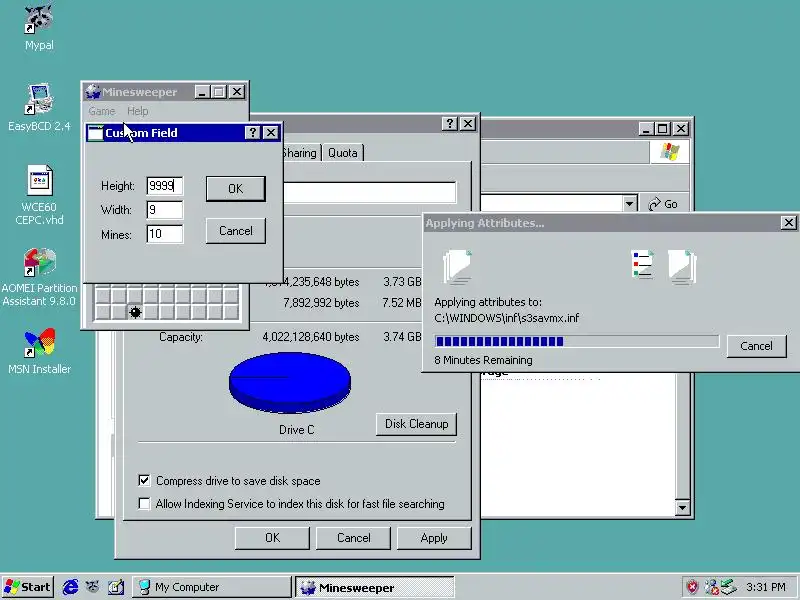Switch to Minesweeper taskbar button

374,587
